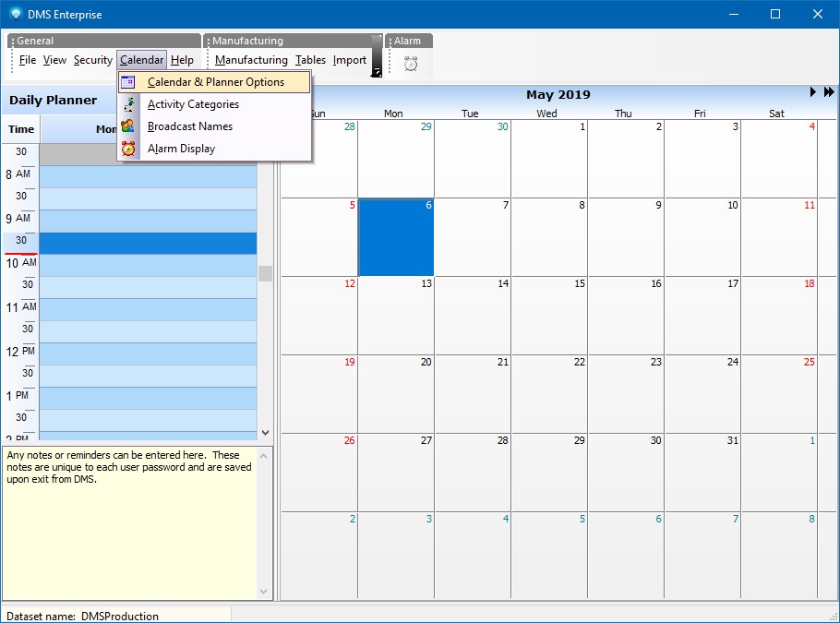Click the DMS Enterprise title bar icon
840x623 pixels.
pos(15,14)
